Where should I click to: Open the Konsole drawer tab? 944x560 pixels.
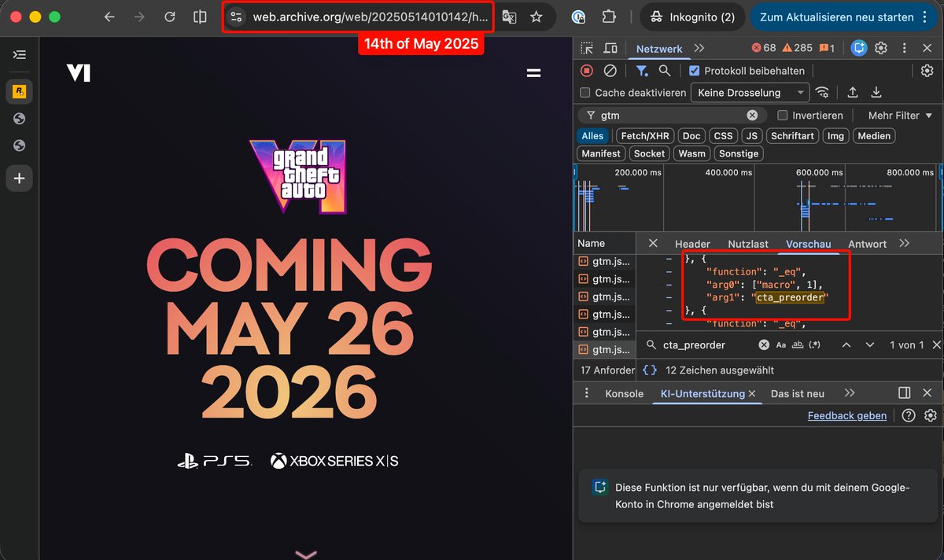pyautogui.click(x=624, y=393)
